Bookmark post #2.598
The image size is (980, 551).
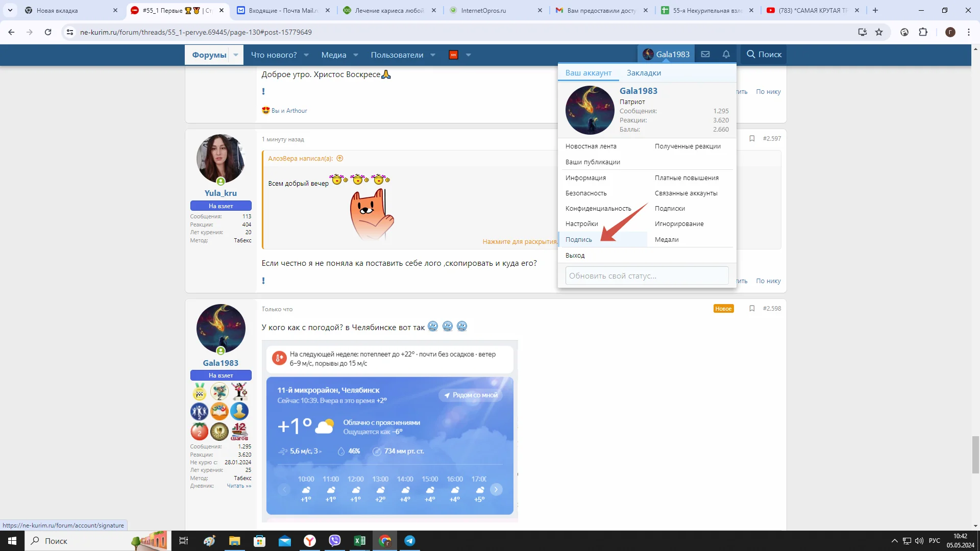point(752,308)
